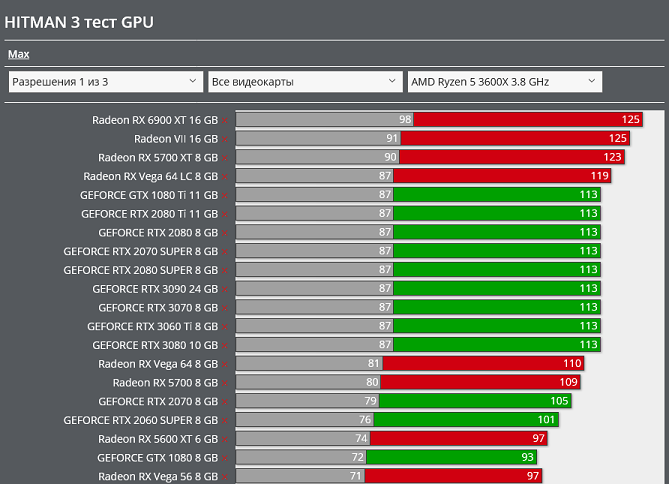Remove Radeon RX 5700 XT 8 GB with its X
The image size is (669, 484).
pos(224,158)
